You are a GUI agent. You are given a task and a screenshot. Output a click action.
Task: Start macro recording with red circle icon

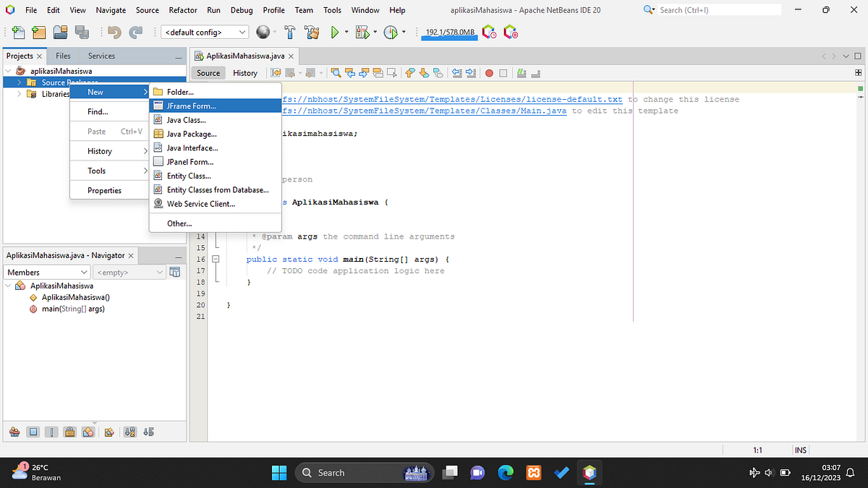[489, 73]
